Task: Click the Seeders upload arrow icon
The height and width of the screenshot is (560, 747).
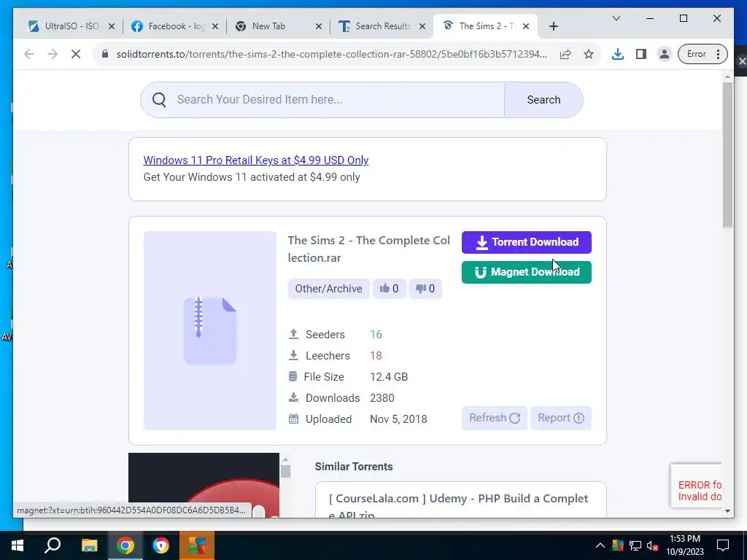Action: 293,334
